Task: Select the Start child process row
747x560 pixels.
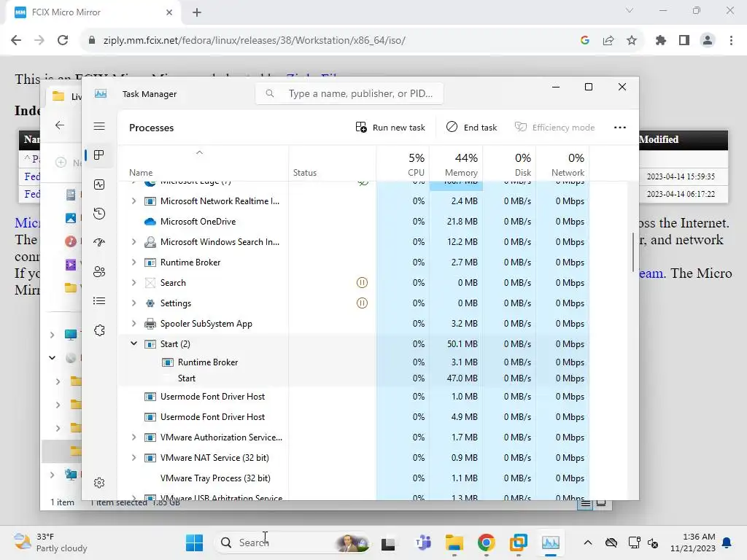Action: coord(354,378)
